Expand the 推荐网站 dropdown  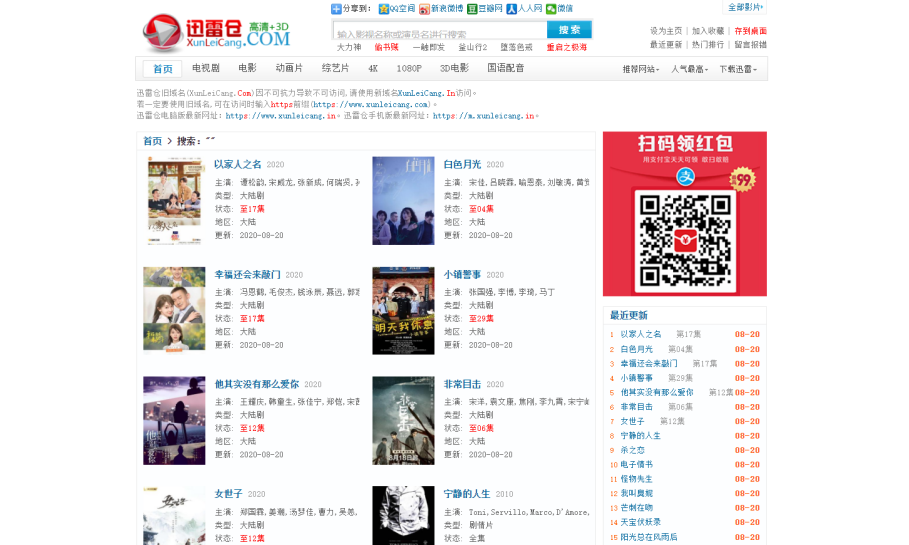[641, 69]
